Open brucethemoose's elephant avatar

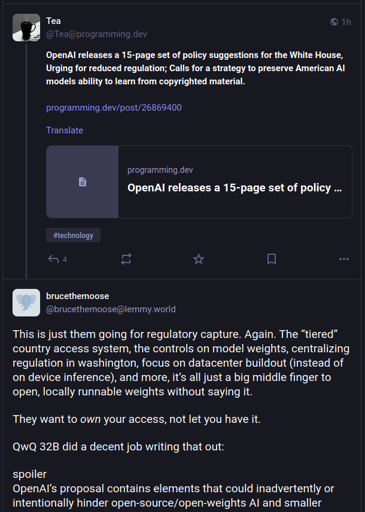26,303
